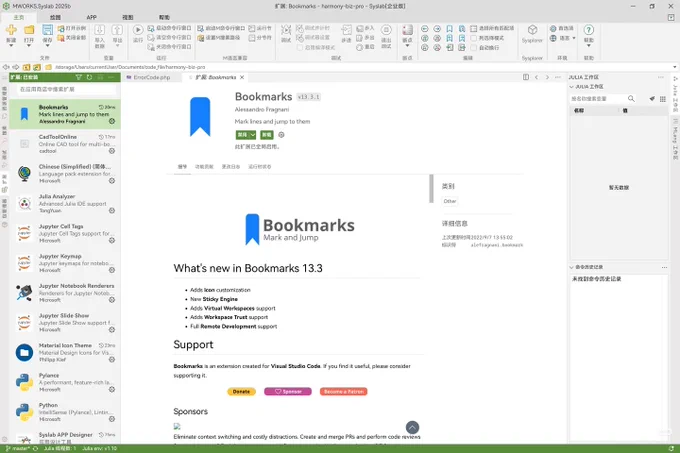Open the path bar dropdown arrow
Viewport: 680px width, 453px height.
coord(675,67)
